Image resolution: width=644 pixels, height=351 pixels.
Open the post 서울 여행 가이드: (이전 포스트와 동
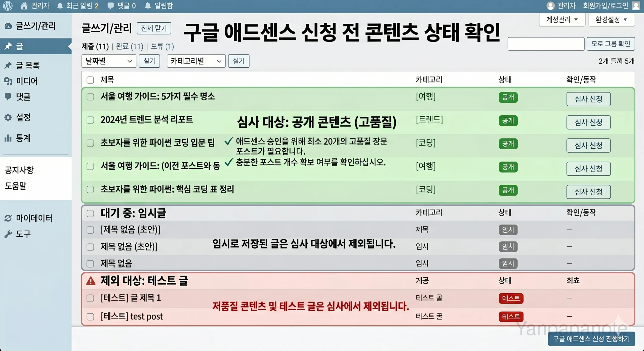160,166
